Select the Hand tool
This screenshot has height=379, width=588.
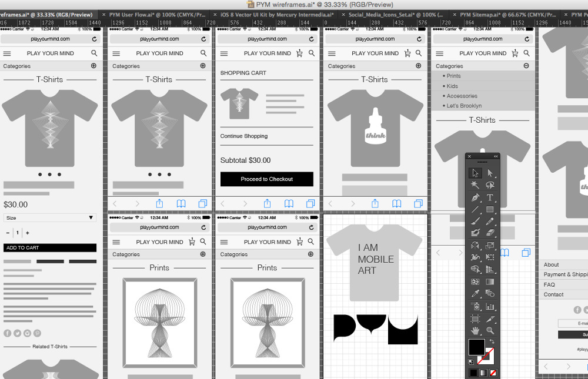point(476,330)
